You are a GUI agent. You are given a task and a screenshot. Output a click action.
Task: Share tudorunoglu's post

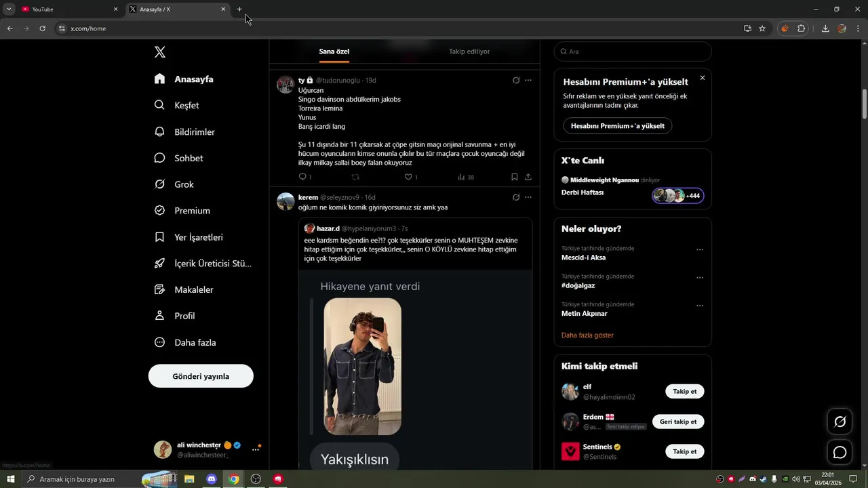pos(528,177)
